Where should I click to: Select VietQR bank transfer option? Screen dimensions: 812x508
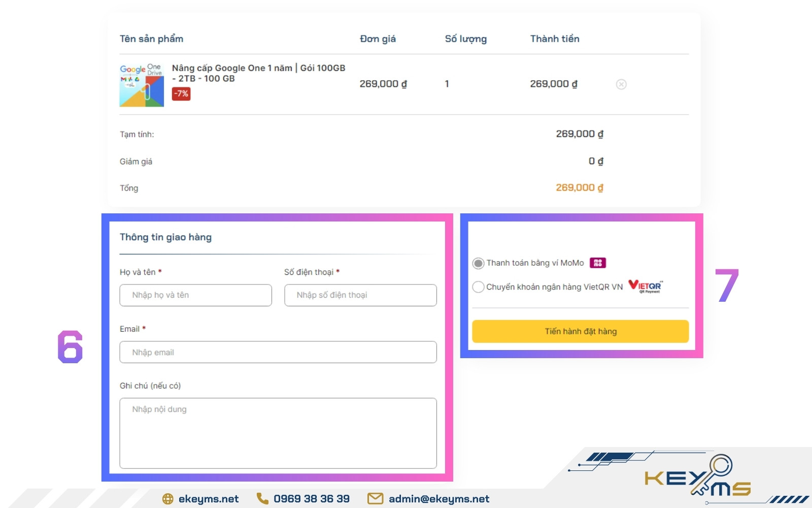(478, 287)
